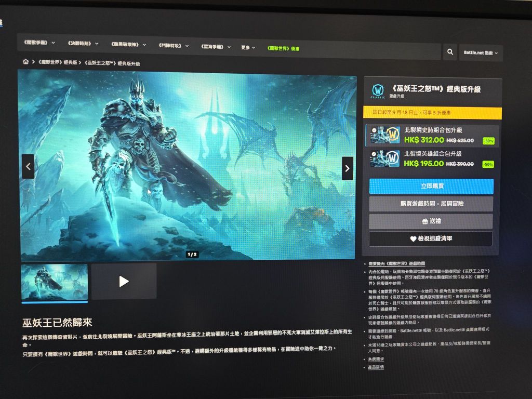Expand the 《決勝時刻》 menu
The image size is (532, 399).
(x=83, y=44)
